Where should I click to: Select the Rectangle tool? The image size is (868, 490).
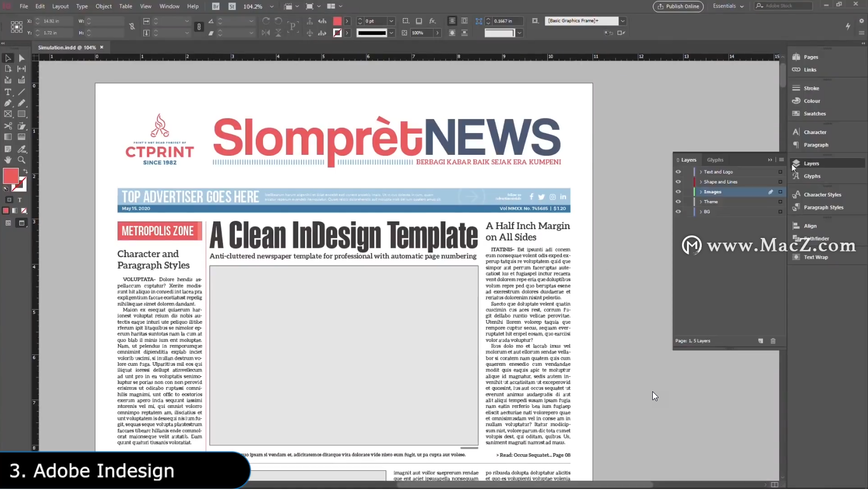21,114
